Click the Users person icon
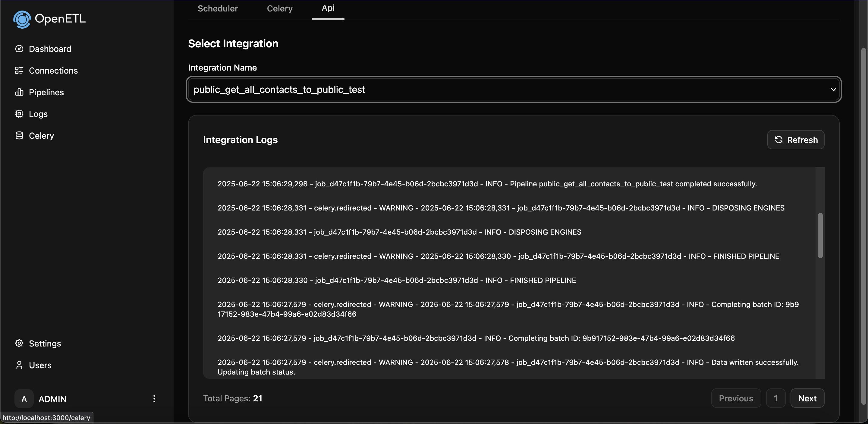Screen dimensions: 868x424 click(x=19, y=365)
